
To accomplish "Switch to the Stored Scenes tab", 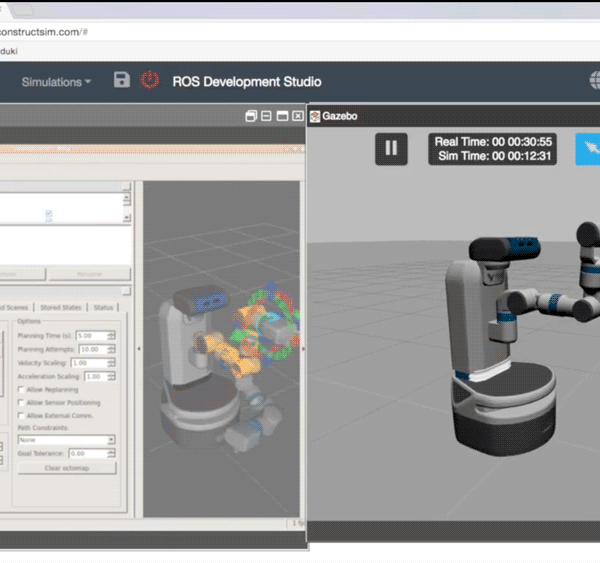I will click(15, 307).
